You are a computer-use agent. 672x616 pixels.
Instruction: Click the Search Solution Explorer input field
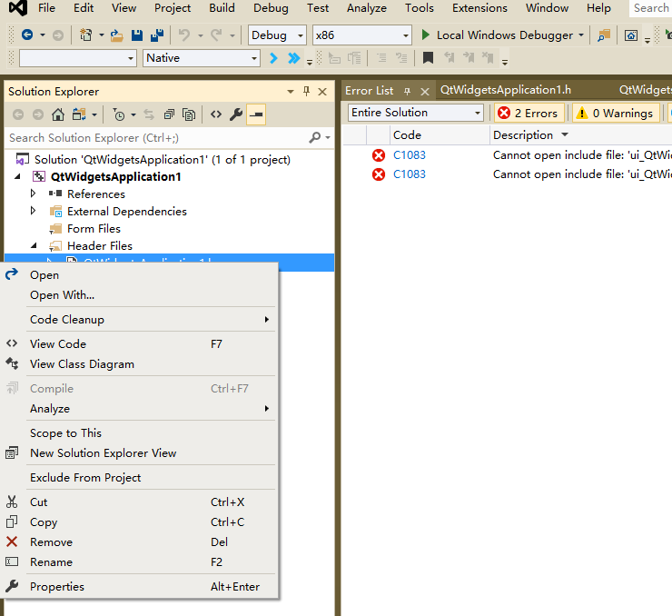tap(156, 137)
